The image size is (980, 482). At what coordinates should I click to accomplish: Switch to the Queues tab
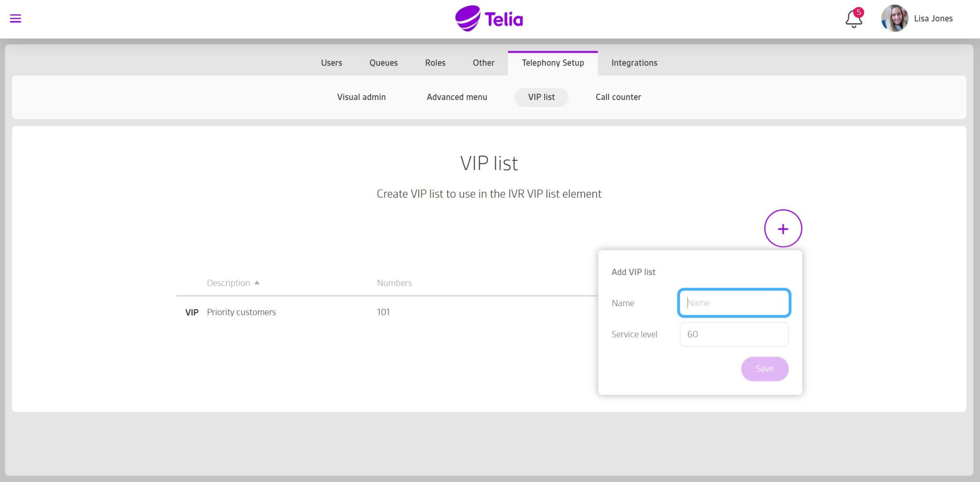click(x=383, y=63)
